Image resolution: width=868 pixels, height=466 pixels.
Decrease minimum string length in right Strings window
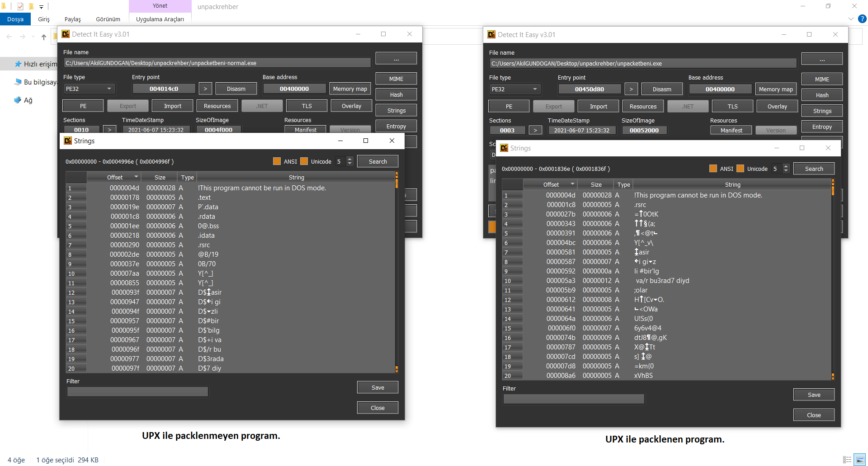(786, 171)
